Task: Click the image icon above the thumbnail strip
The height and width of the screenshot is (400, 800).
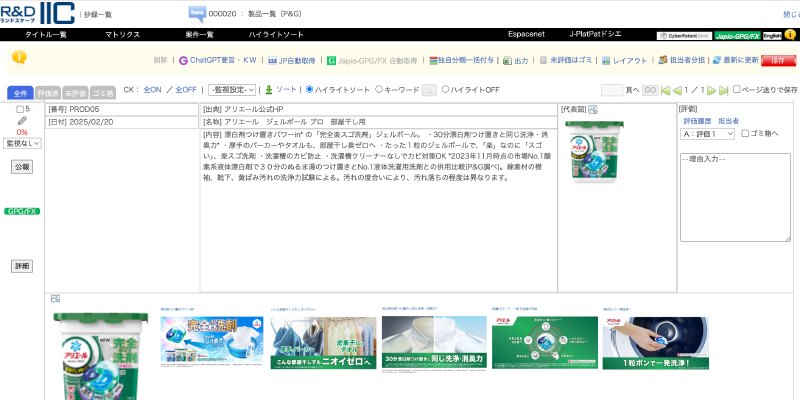Action: (x=56, y=298)
